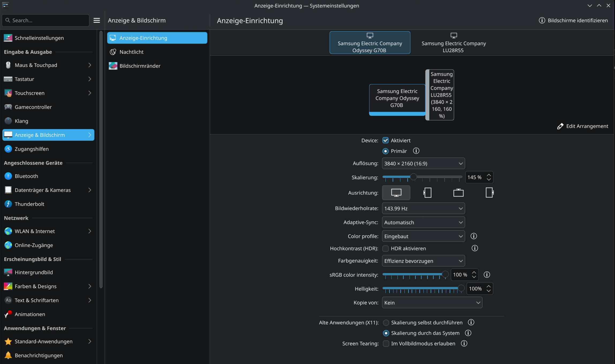Select landscape screen orientation icon
Viewport: 615px width, 364px height.
pos(396,193)
